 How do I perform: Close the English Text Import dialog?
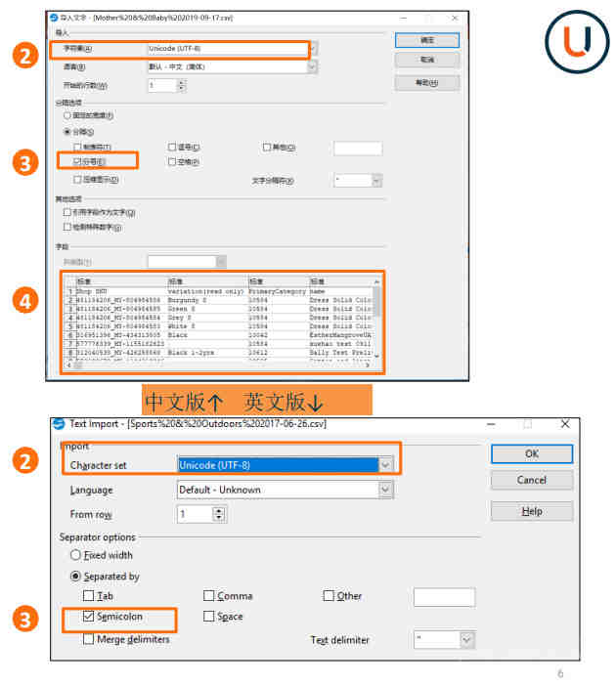564,424
